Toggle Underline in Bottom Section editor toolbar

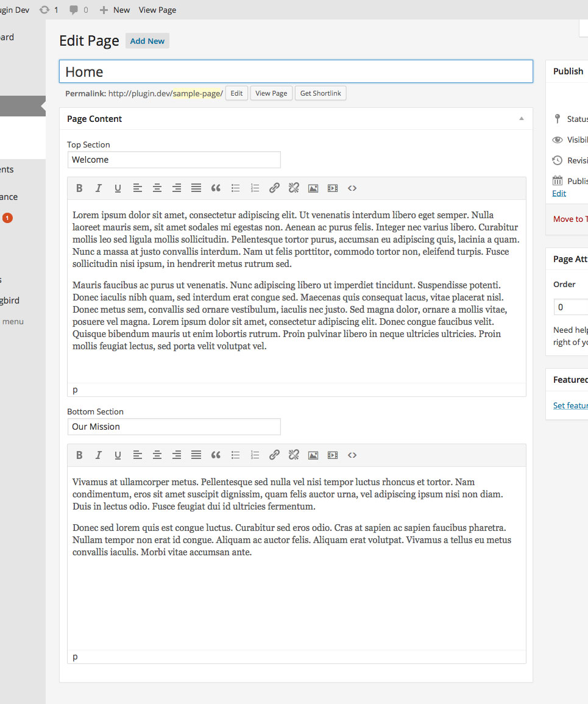click(x=118, y=455)
